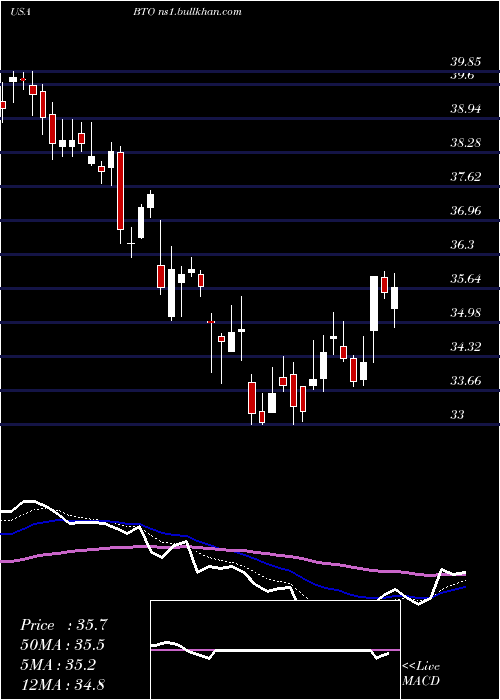Click the BTO ns1.bullkhan.com title text
This screenshot has width=500, height=700.
(x=187, y=12)
